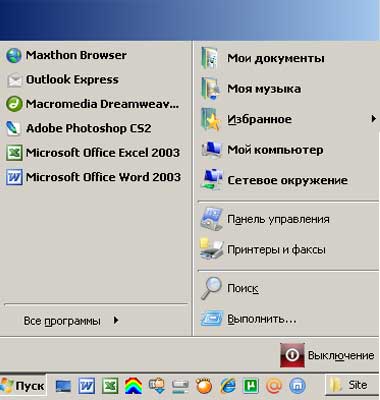Open the Принтеры и факсы icon
Viewport: 380px width, 400px height.
point(211,249)
